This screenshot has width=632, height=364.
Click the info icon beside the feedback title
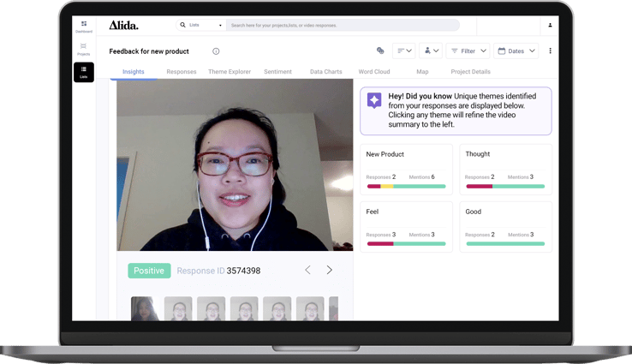(x=216, y=51)
